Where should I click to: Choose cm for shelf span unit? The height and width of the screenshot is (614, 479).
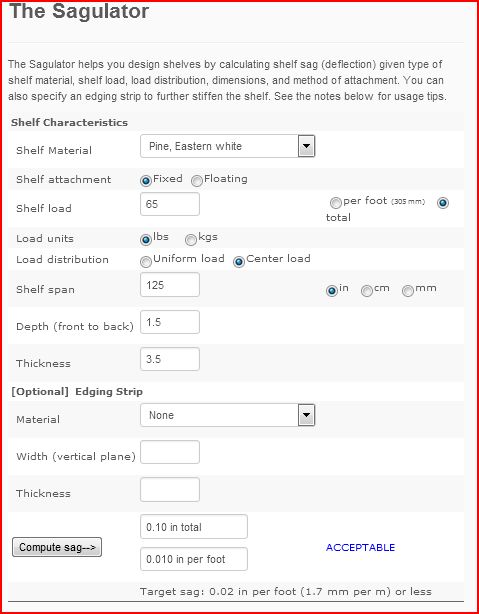367,291
